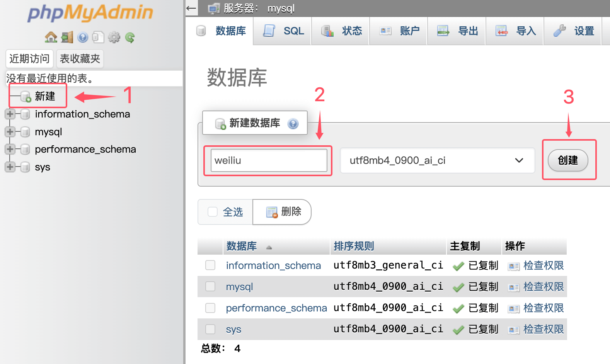Open the copy documents icon in sidebar
The height and width of the screenshot is (364, 610).
[98, 37]
